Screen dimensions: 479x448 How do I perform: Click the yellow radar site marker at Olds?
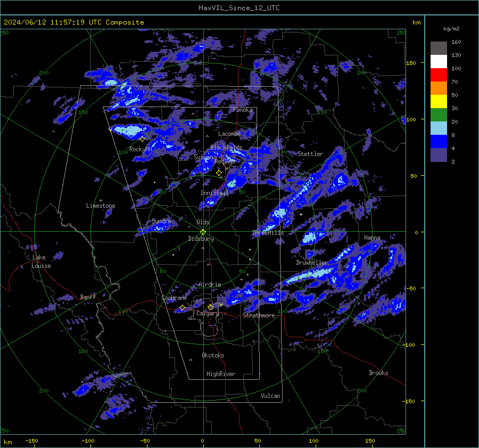pos(203,232)
